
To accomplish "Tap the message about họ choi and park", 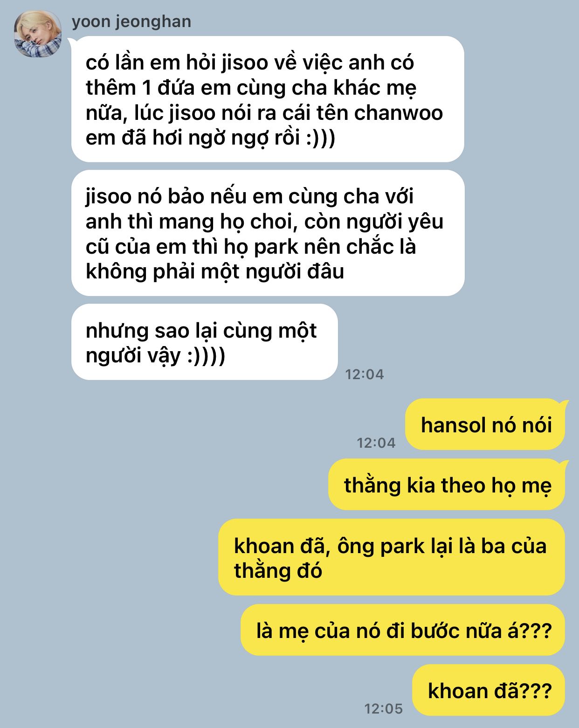I will click(268, 233).
